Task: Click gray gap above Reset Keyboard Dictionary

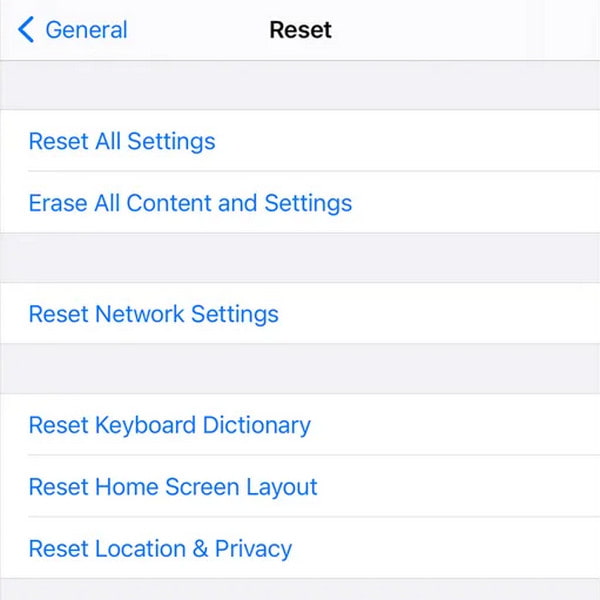Action: click(300, 369)
